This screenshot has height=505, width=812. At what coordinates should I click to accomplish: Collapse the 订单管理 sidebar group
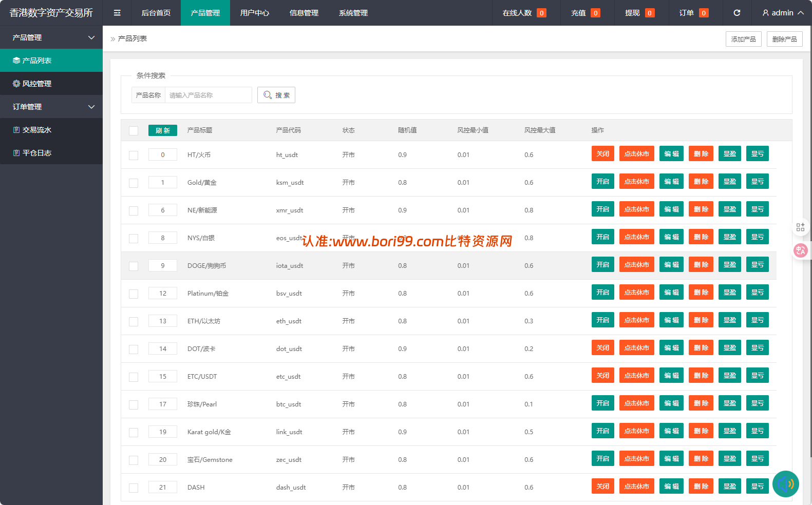[x=51, y=107]
